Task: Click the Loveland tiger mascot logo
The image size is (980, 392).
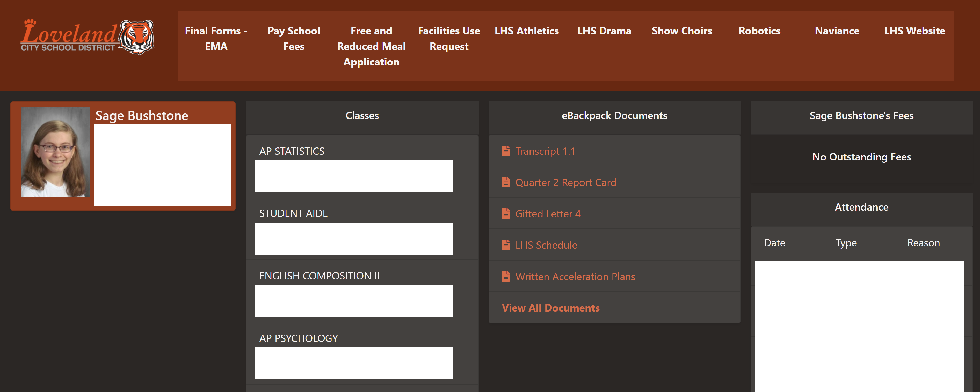Action: 136,37
